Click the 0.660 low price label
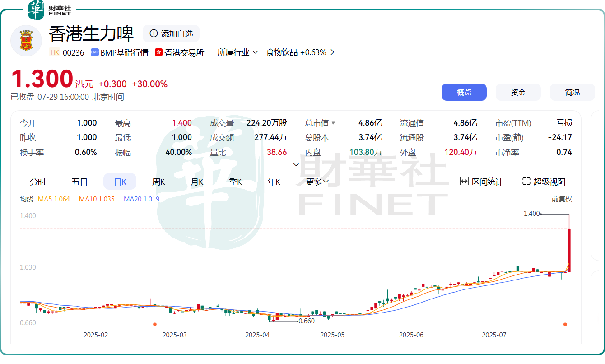 [x=307, y=321]
